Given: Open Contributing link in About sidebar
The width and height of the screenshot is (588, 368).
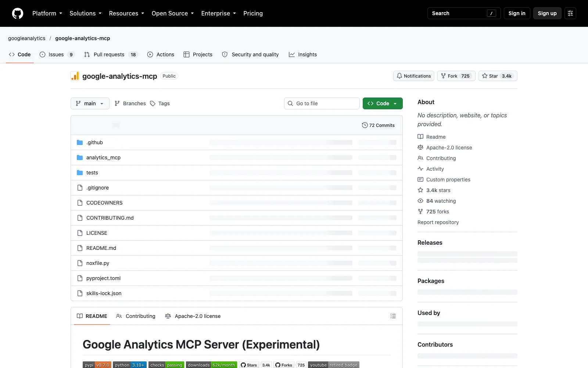Looking at the screenshot, I should tap(437, 158).
